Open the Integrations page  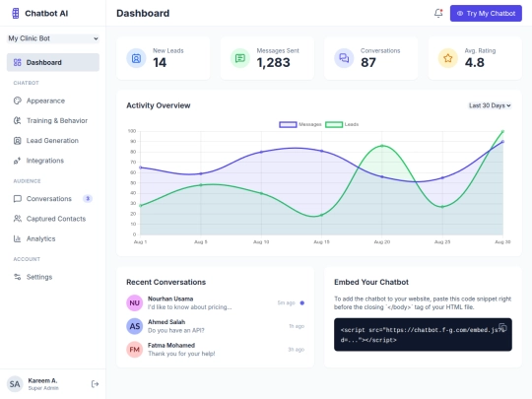pos(53,161)
